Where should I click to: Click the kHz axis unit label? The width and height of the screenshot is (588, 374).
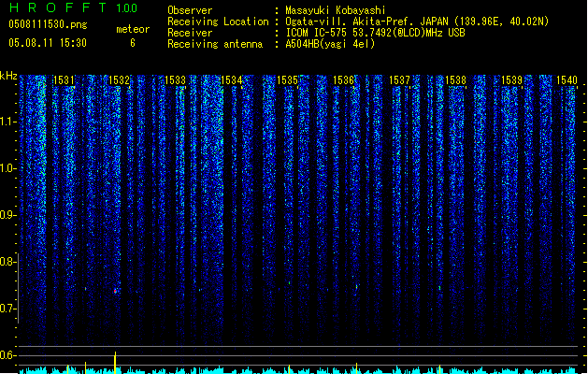click(x=8, y=76)
